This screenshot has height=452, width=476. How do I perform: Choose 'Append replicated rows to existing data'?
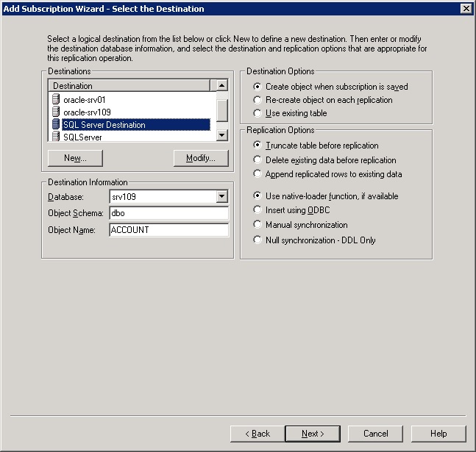pyautogui.click(x=257, y=174)
